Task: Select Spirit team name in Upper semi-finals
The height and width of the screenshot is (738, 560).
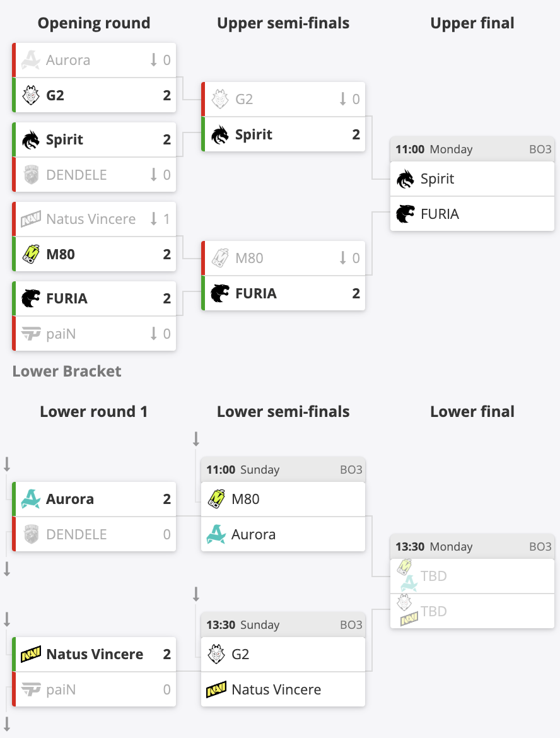Action: (254, 134)
